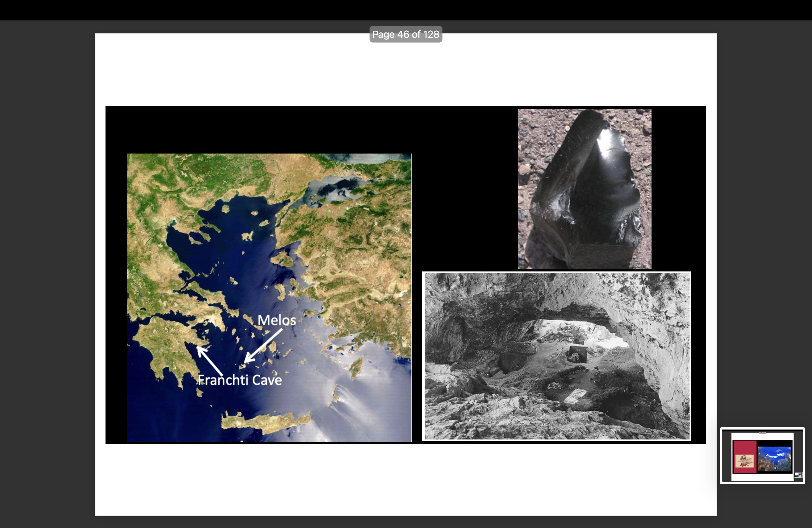Viewport: 812px width, 528px height.
Task: Open the floating screenshot preview thumbnail
Action: pos(762,455)
